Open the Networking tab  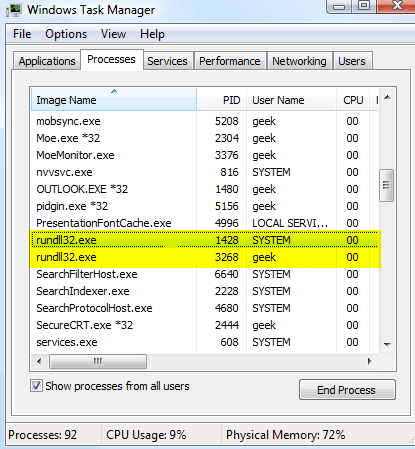(299, 61)
